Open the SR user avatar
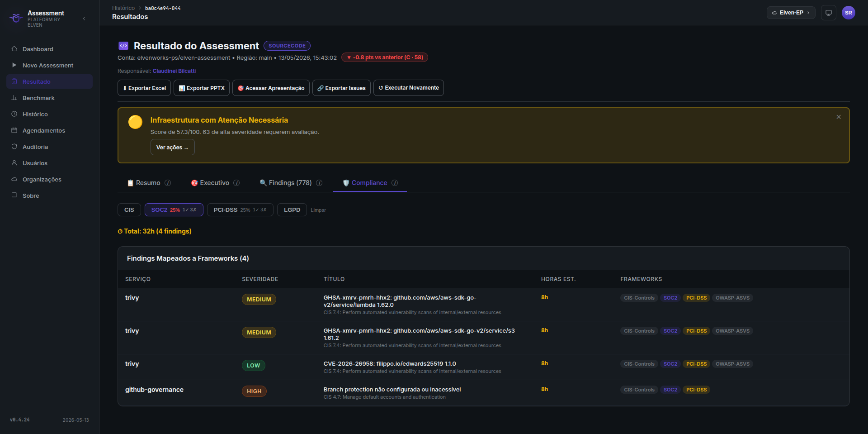Screen dimensions: 868x434 [849, 13]
